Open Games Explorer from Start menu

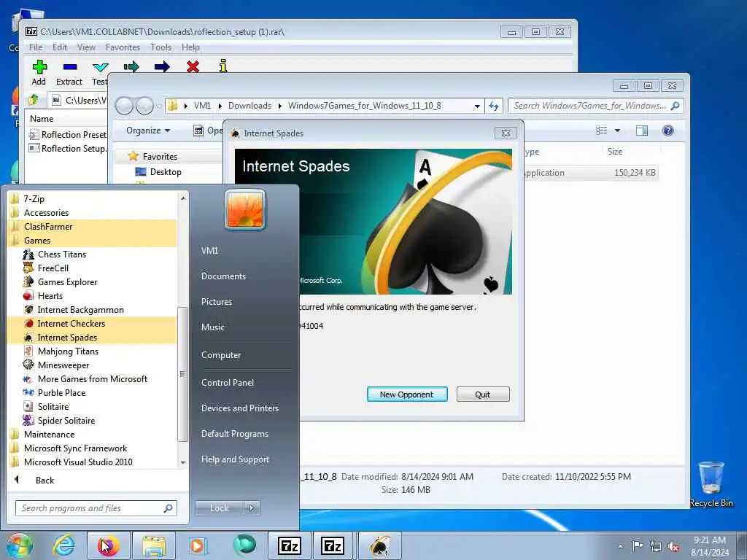[67, 282]
